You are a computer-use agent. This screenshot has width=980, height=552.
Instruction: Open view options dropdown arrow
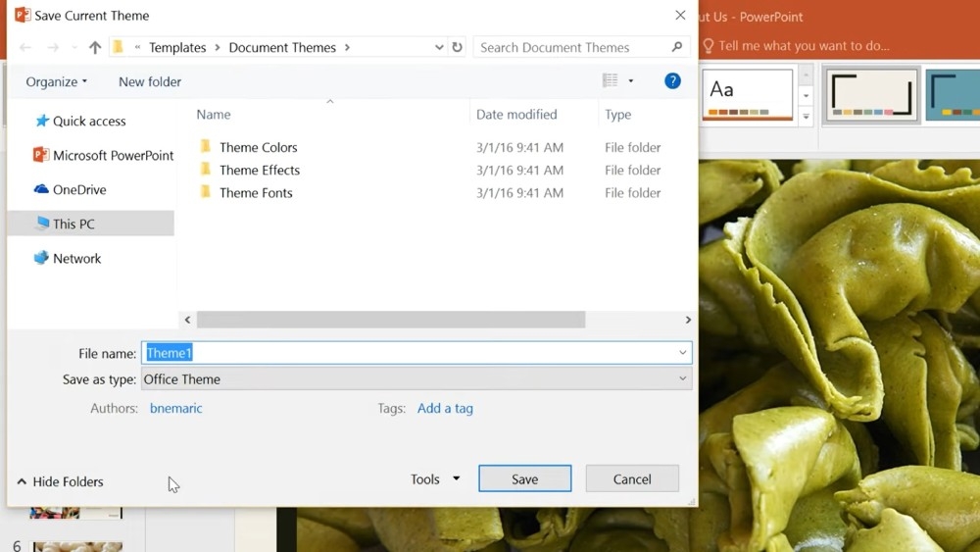pyautogui.click(x=630, y=80)
